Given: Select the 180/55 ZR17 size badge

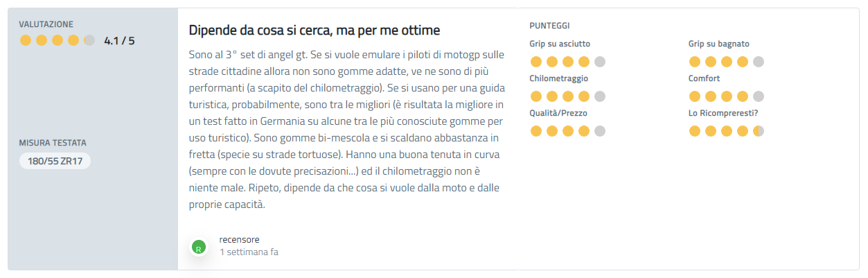Looking at the screenshot, I should [x=55, y=161].
